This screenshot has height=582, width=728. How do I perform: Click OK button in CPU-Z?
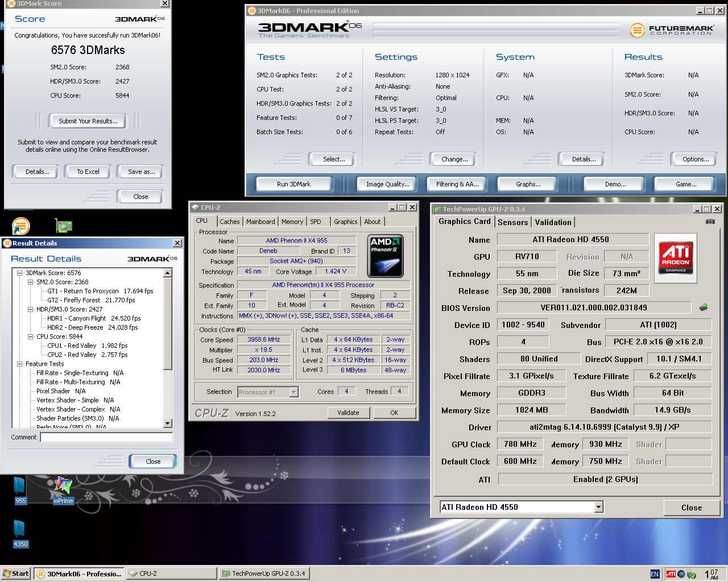coord(394,413)
